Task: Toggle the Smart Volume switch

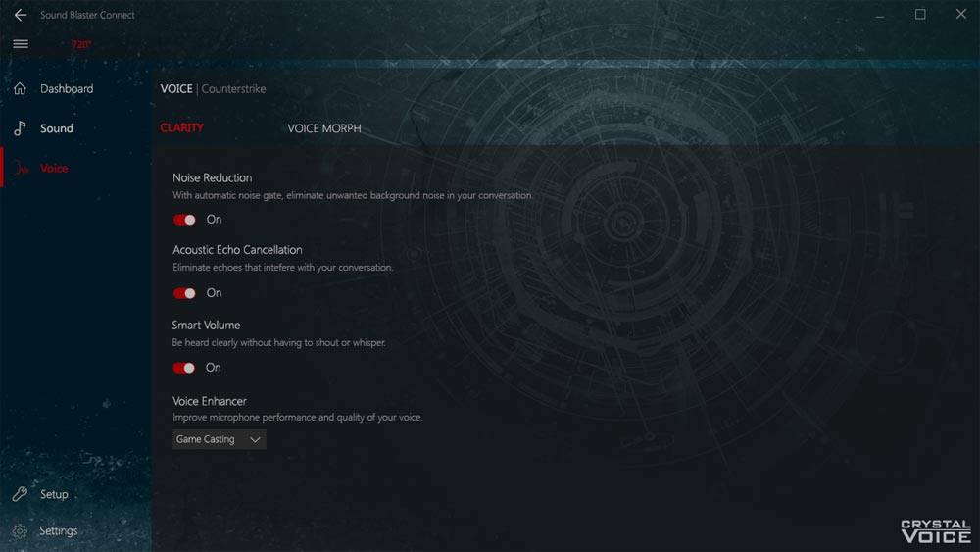Action: click(x=184, y=368)
